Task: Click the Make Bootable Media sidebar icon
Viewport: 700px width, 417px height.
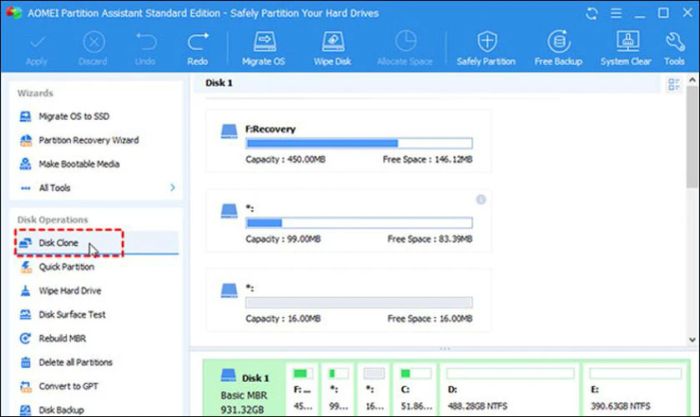Action: tap(25, 164)
